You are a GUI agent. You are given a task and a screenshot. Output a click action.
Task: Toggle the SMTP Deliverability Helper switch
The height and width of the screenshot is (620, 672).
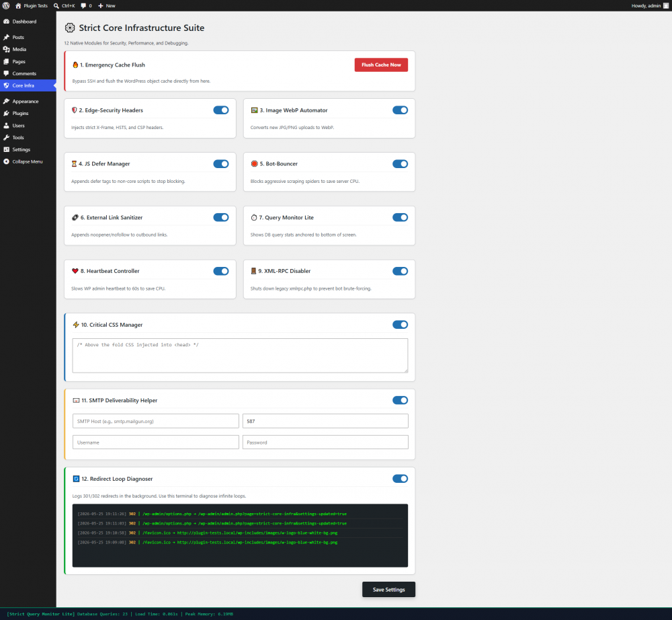[401, 401]
